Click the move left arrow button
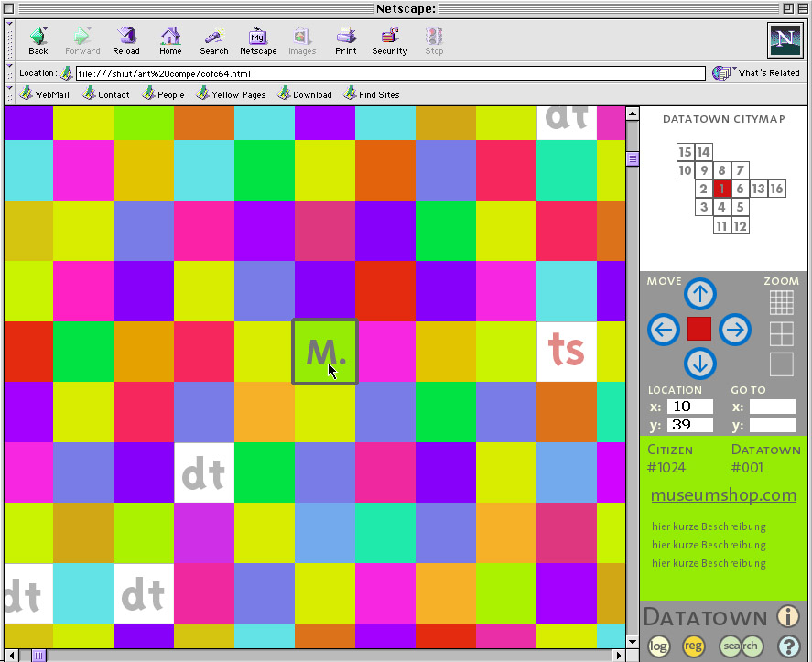Image resolution: width=812 pixels, height=662 pixels. 664,330
